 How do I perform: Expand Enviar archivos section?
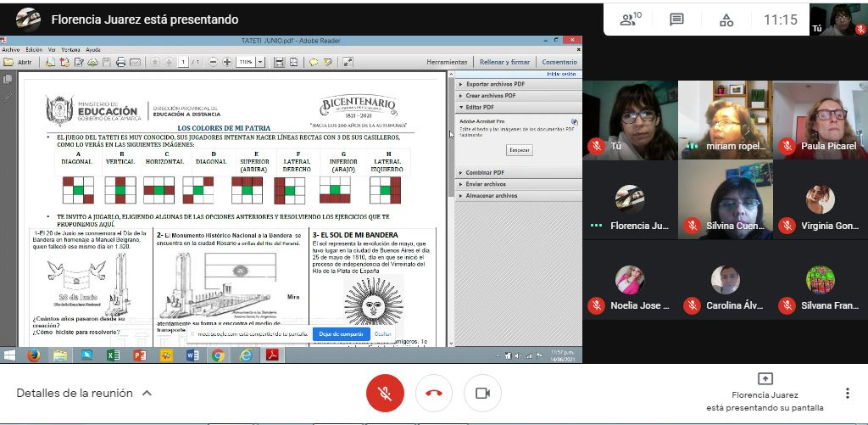pyautogui.click(x=519, y=184)
